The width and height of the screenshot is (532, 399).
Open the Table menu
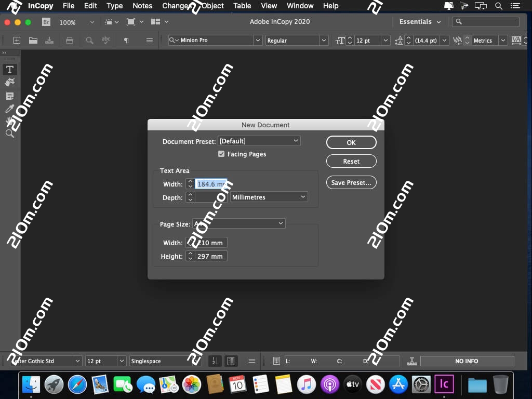coord(242,6)
